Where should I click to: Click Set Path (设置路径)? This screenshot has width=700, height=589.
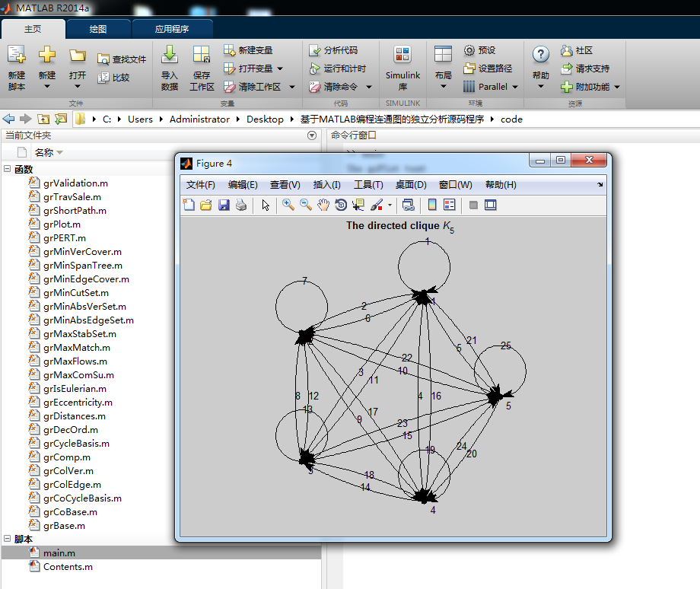pyautogui.click(x=488, y=68)
